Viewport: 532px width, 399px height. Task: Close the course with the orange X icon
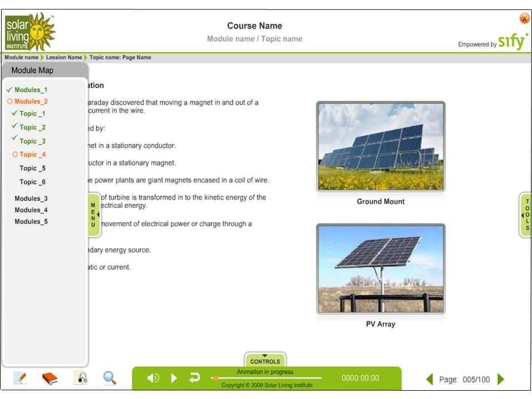(x=524, y=18)
